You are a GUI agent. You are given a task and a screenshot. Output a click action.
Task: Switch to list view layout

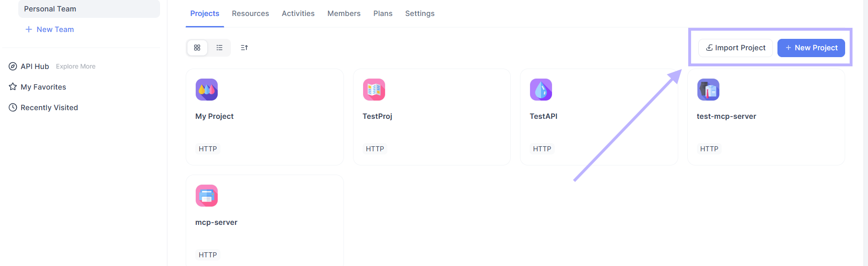[220, 48]
